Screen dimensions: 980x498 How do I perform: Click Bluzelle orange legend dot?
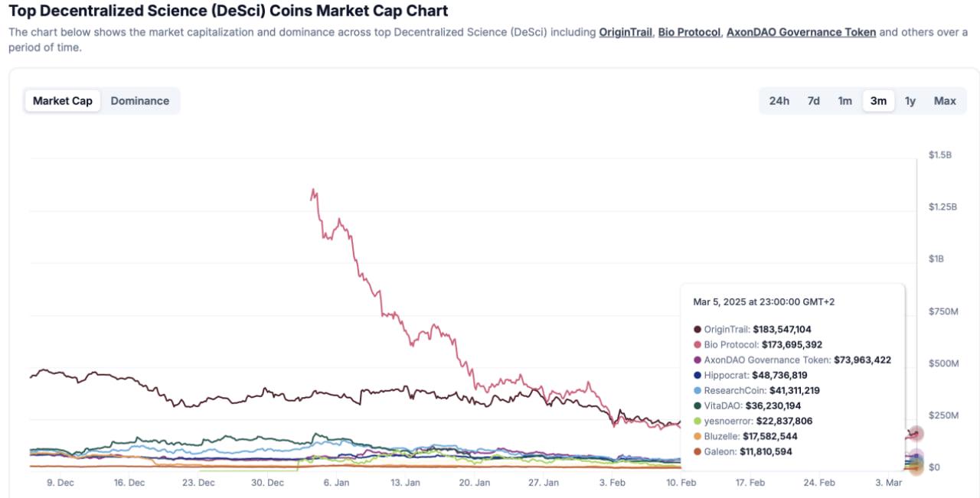(x=697, y=437)
